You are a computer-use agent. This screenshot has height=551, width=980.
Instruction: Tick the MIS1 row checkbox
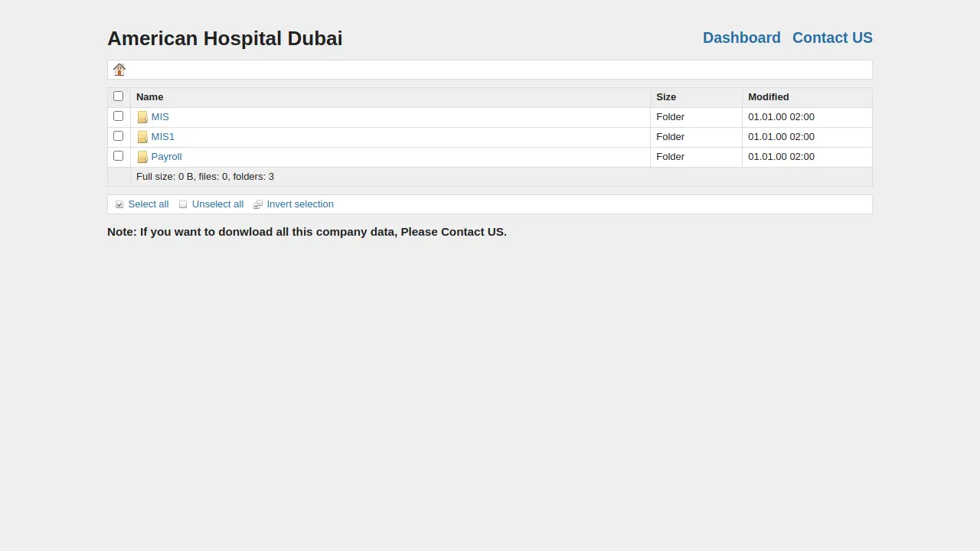(118, 136)
